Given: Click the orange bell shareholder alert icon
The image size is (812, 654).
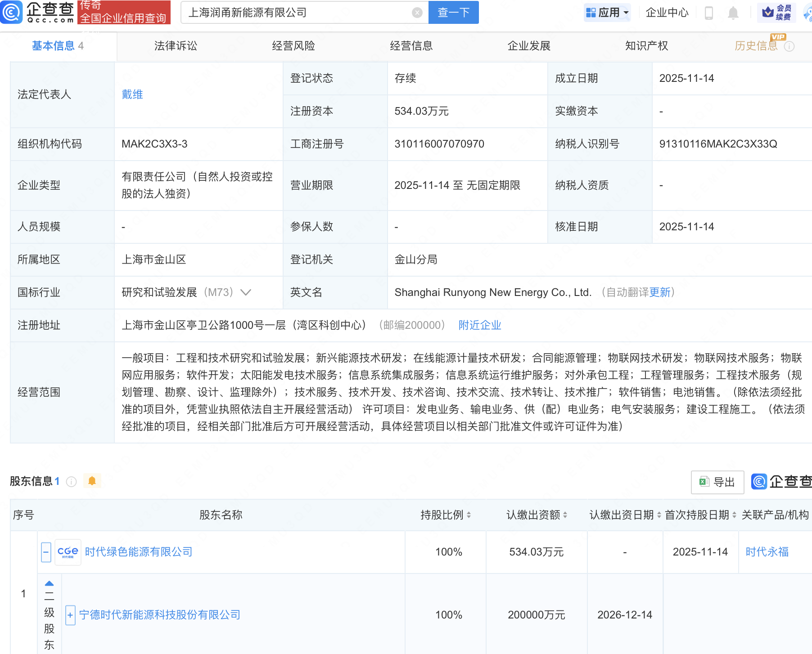Looking at the screenshot, I should (92, 481).
